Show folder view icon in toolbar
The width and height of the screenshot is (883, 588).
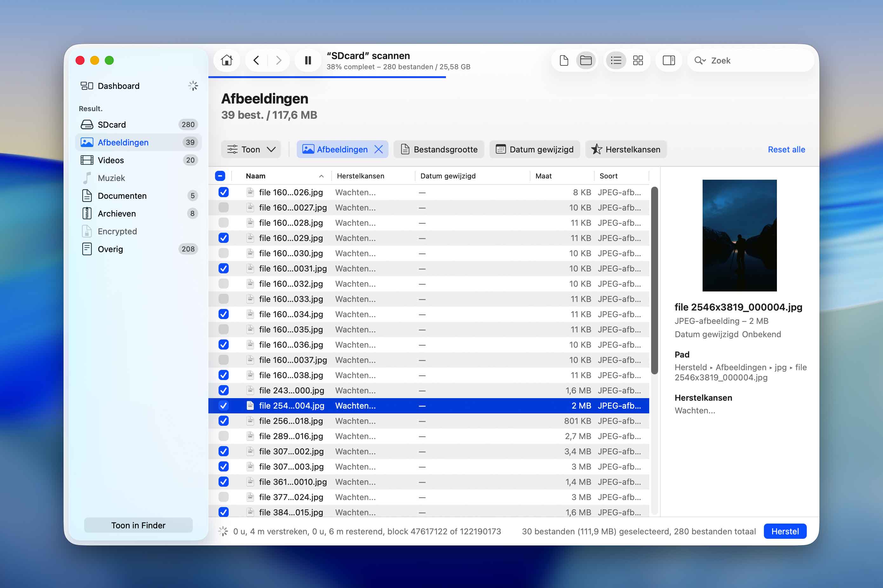click(x=585, y=60)
